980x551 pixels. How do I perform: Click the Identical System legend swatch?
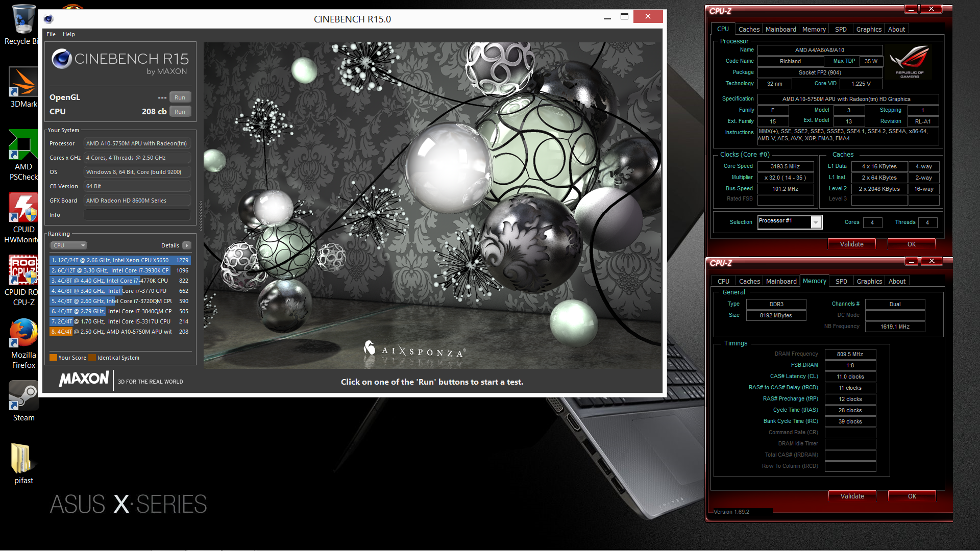[x=92, y=358]
